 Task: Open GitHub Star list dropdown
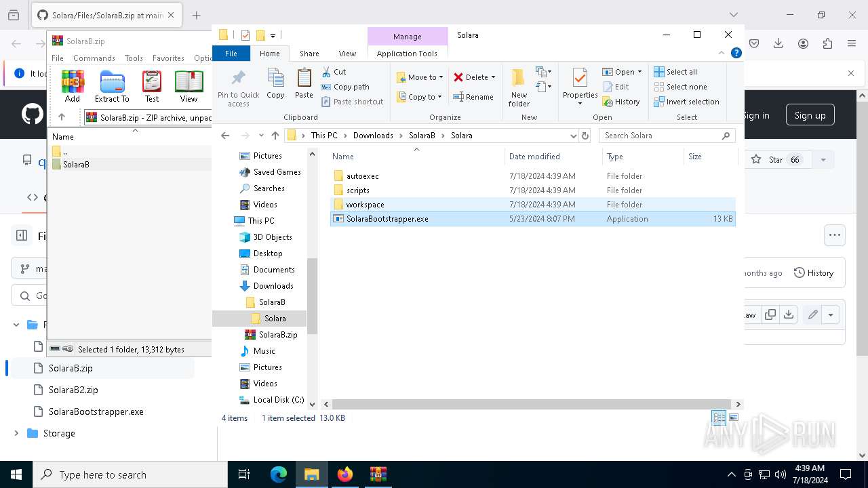click(823, 160)
